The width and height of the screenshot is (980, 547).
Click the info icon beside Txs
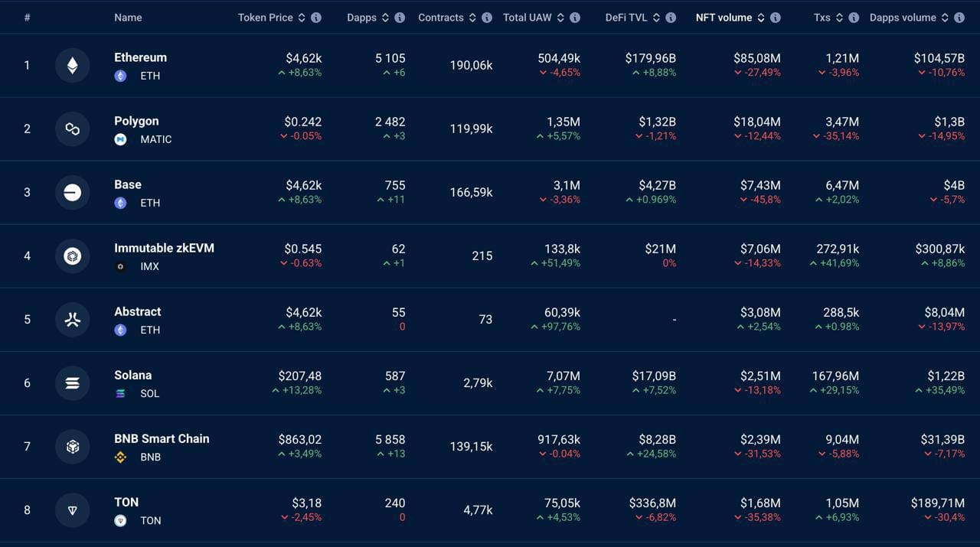click(854, 18)
